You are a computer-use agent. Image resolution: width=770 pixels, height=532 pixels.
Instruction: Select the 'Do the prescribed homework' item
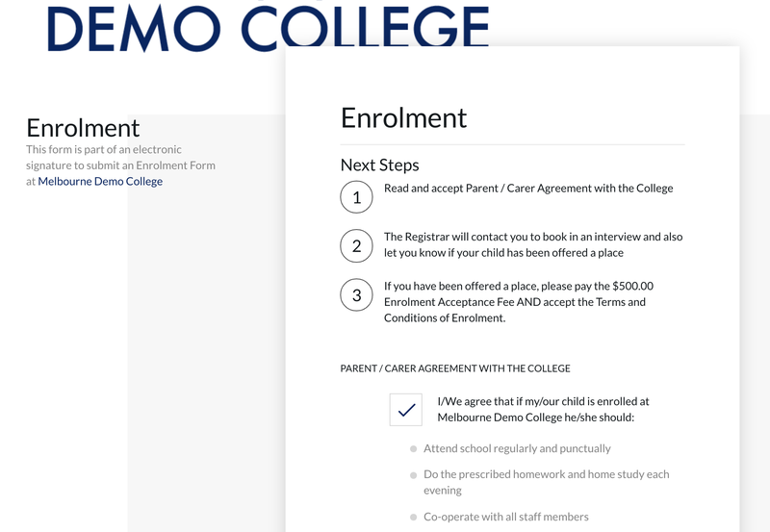pyautogui.click(x=546, y=482)
